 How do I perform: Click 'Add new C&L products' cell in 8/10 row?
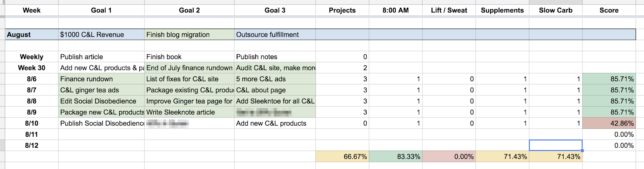(275, 123)
